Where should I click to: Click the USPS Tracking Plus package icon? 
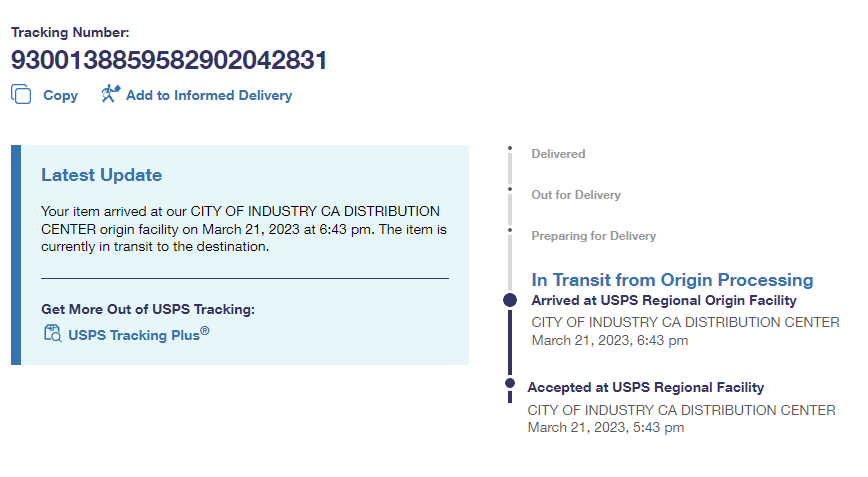[52, 334]
